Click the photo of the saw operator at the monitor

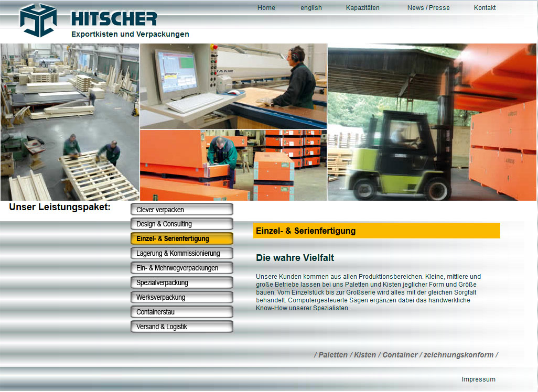coord(233,86)
